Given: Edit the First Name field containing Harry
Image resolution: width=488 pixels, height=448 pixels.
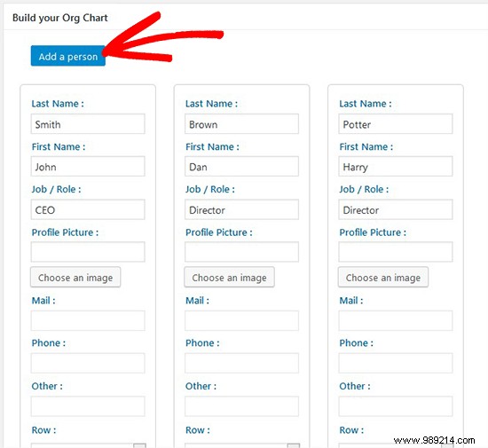Looking at the screenshot, I should [x=396, y=167].
